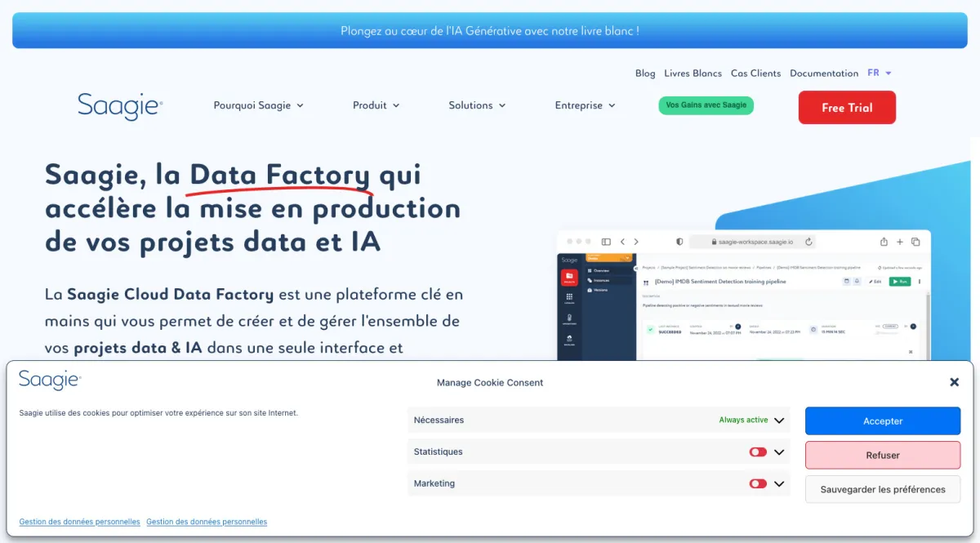Go to Livres Blancs page
Image resolution: width=980 pixels, height=543 pixels.
[693, 73]
